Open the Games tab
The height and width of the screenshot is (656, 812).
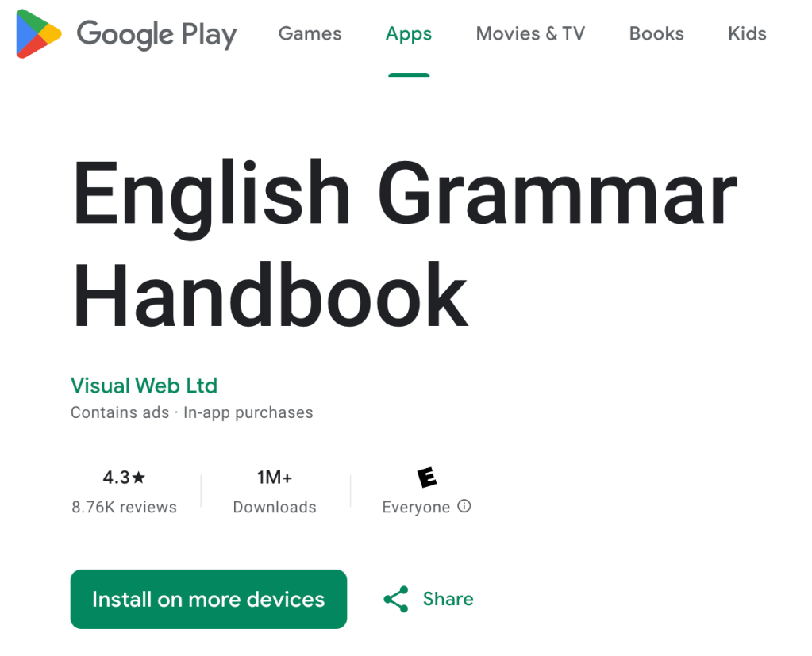pyautogui.click(x=310, y=34)
